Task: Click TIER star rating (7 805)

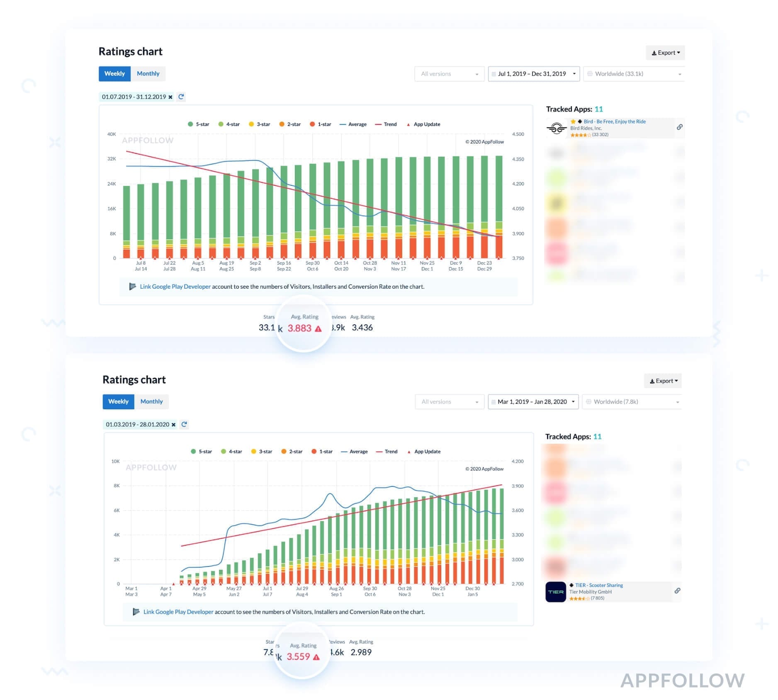Action: pyautogui.click(x=587, y=598)
